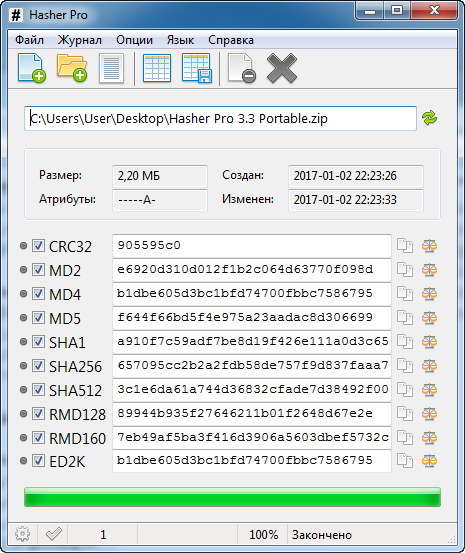The height and width of the screenshot is (553, 465).
Task: Copy the MD4 hash value
Action: coord(405,294)
